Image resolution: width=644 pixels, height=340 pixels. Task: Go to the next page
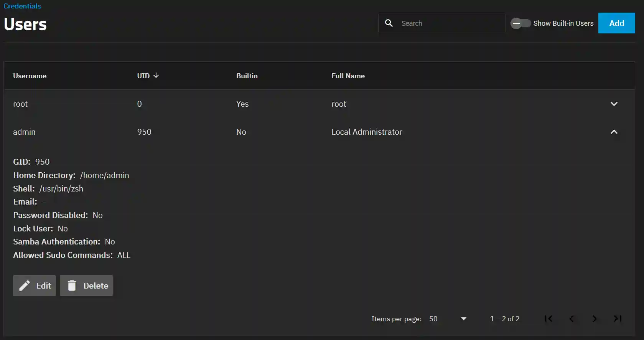[595, 319]
